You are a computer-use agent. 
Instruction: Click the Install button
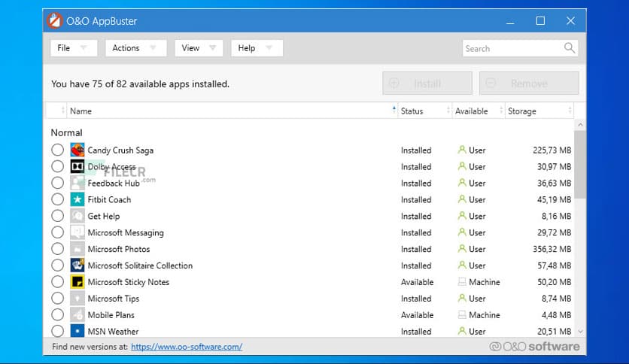click(x=427, y=83)
